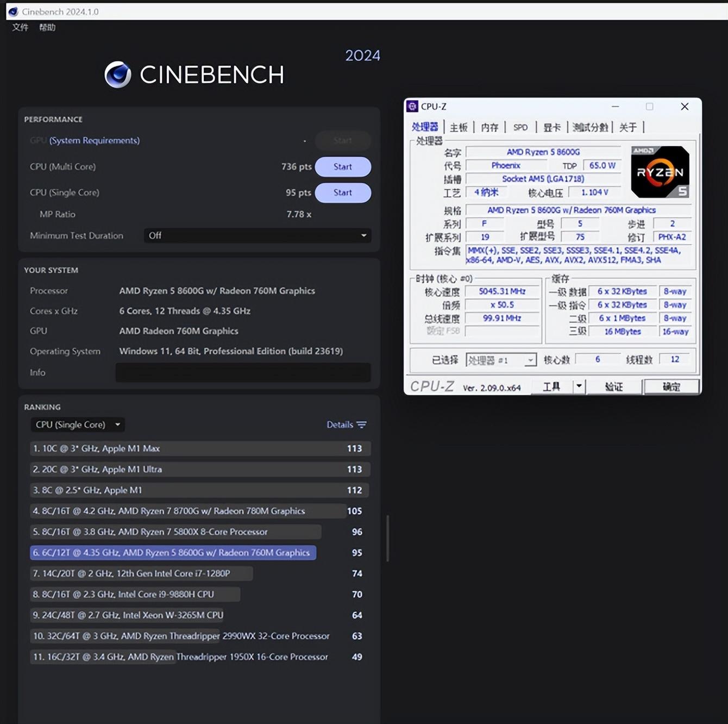This screenshot has height=724, width=728.
Task: Switch to 关于 tab in CPU-Z
Action: [x=628, y=127]
